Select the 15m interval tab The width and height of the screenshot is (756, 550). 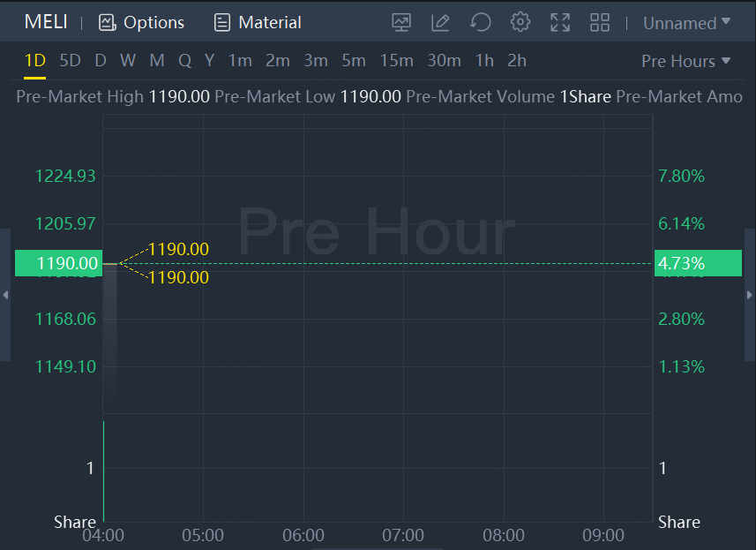(x=396, y=61)
